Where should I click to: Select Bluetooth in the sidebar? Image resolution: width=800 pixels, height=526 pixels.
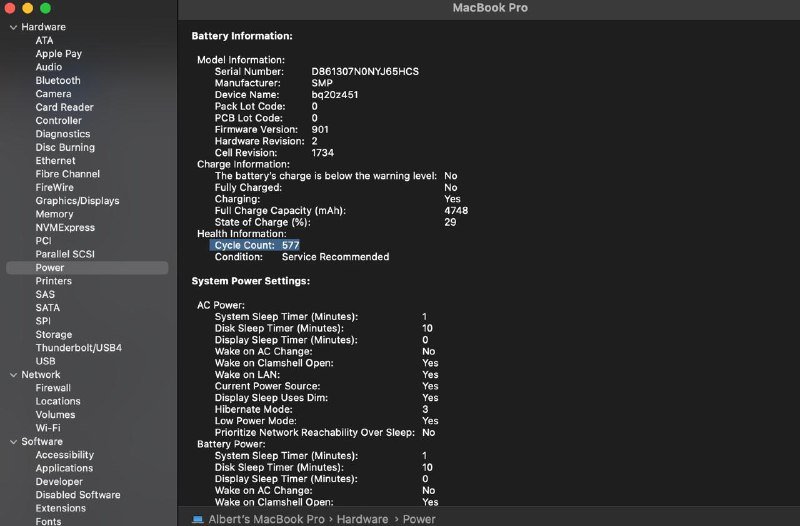[58, 80]
